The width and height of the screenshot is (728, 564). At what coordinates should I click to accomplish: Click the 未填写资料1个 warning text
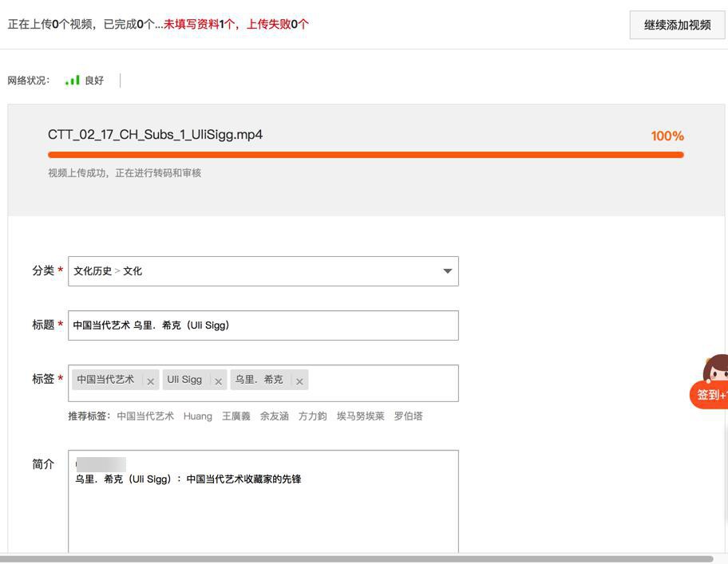(200, 24)
